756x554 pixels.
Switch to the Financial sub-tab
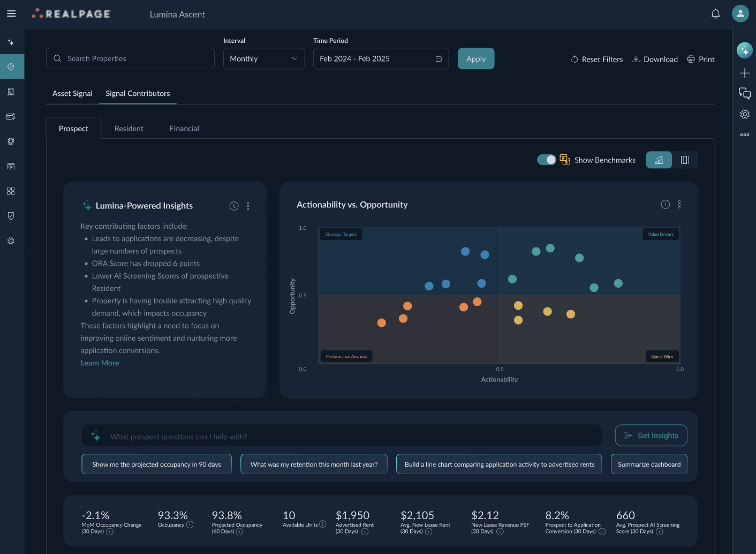click(184, 129)
